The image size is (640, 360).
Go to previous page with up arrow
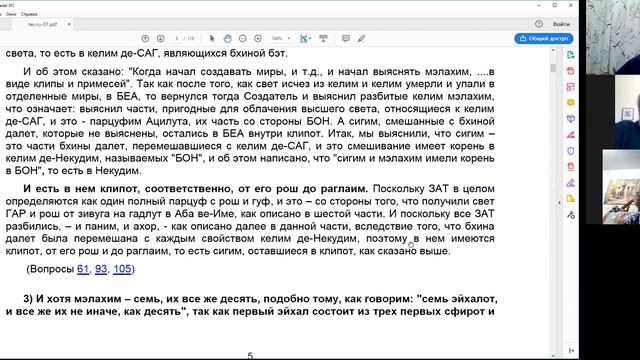coord(145,38)
